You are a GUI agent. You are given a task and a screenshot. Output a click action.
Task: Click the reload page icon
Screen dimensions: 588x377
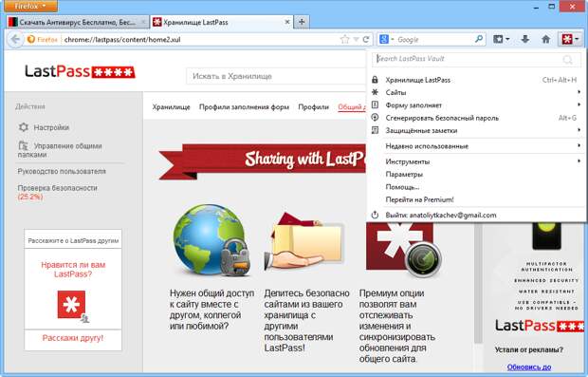pos(366,40)
